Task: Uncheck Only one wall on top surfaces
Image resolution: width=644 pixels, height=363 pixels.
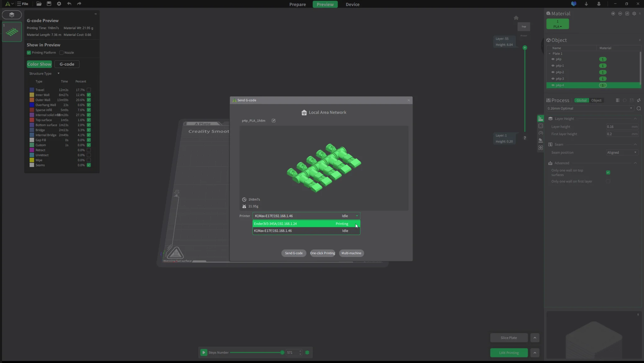Action: click(x=608, y=173)
